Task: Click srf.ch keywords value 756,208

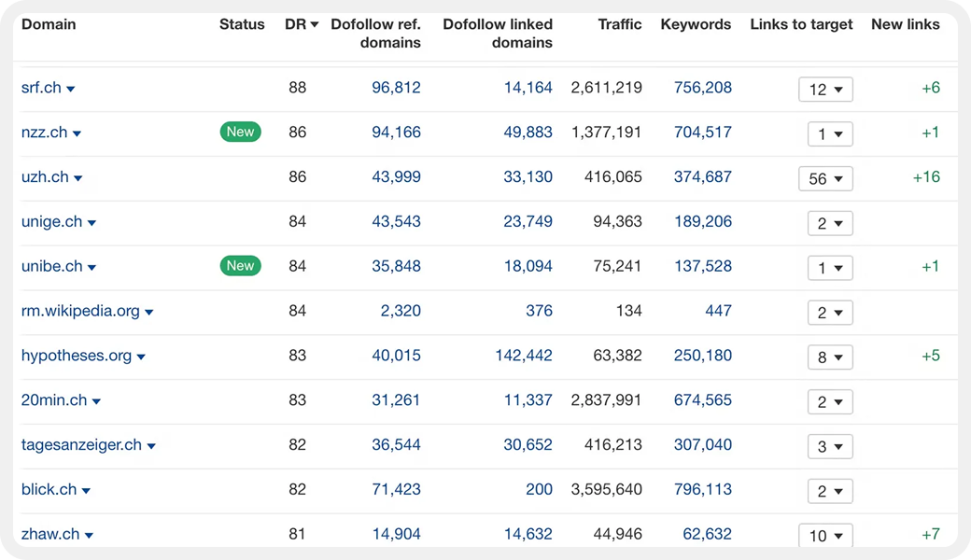Action: [703, 88]
